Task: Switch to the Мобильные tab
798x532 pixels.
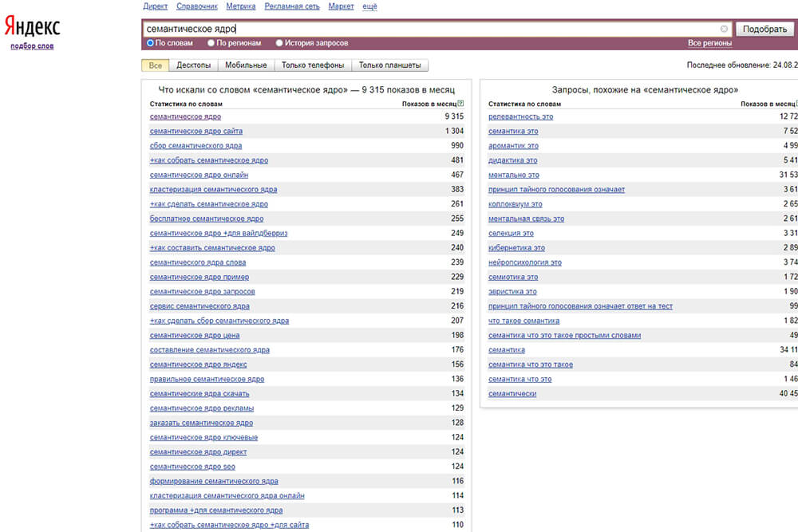Action: 246,65
